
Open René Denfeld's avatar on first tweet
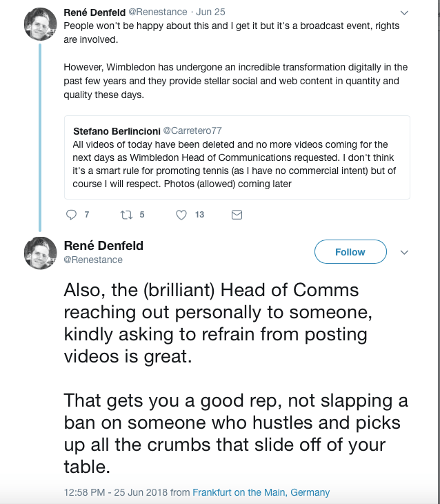pyautogui.click(x=40, y=25)
